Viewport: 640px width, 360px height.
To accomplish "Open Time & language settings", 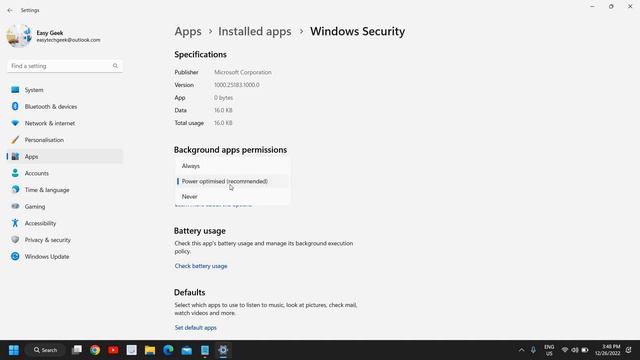I will [x=65, y=190].
